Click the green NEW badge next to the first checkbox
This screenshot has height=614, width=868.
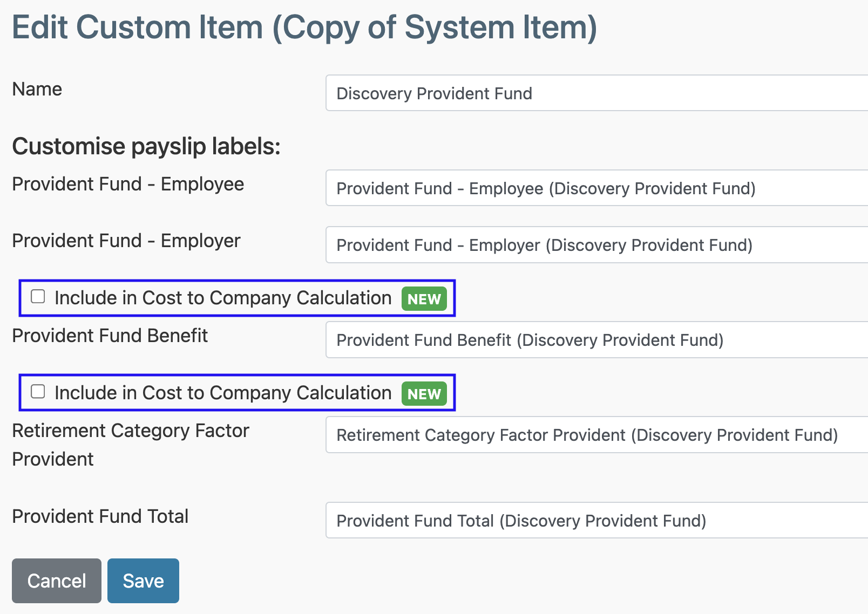coord(424,299)
